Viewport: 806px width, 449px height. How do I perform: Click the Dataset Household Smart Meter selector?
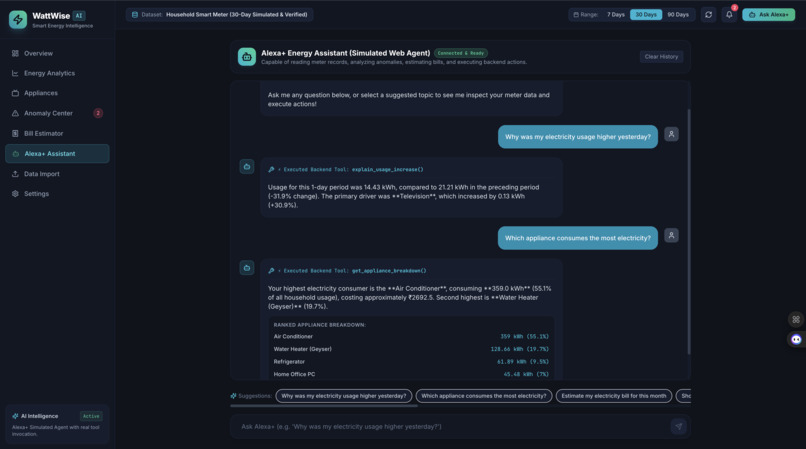[x=219, y=15]
